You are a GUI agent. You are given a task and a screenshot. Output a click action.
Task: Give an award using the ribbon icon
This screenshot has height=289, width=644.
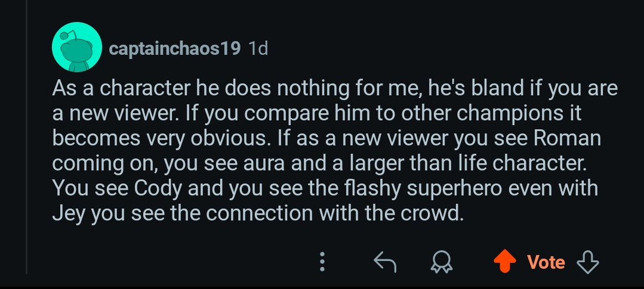click(442, 262)
